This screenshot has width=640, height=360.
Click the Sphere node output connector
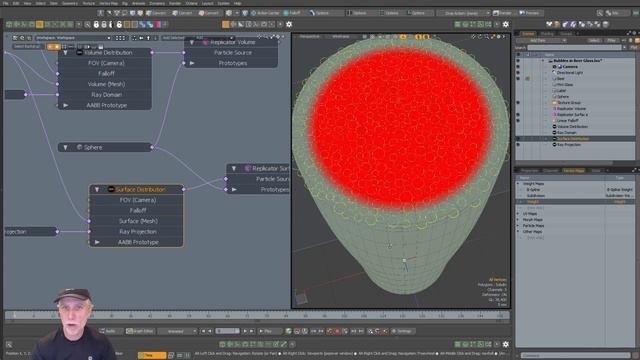[x=152, y=147]
